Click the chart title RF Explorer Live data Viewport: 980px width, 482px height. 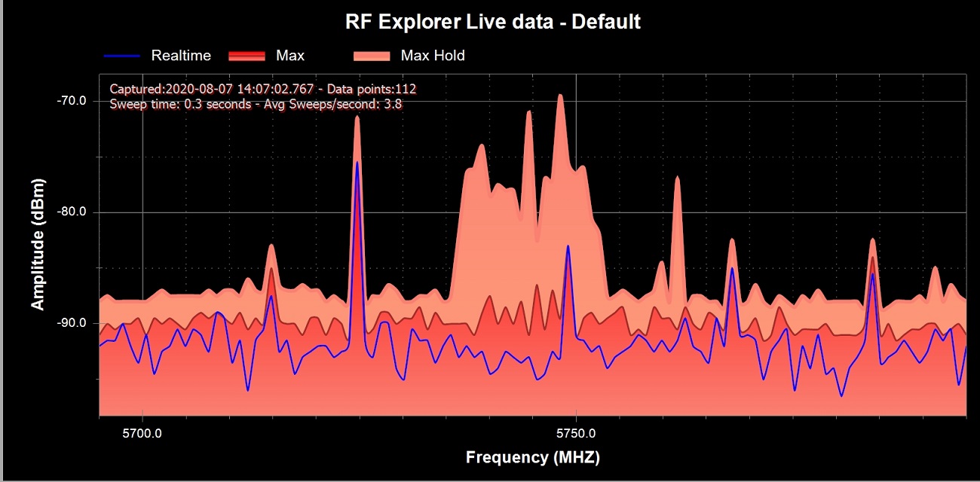tap(493, 22)
